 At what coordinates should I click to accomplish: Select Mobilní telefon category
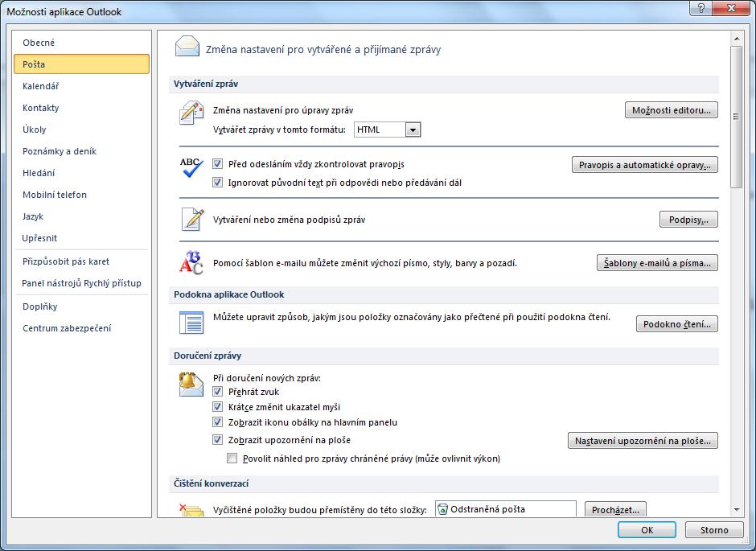pyautogui.click(x=81, y=195)
